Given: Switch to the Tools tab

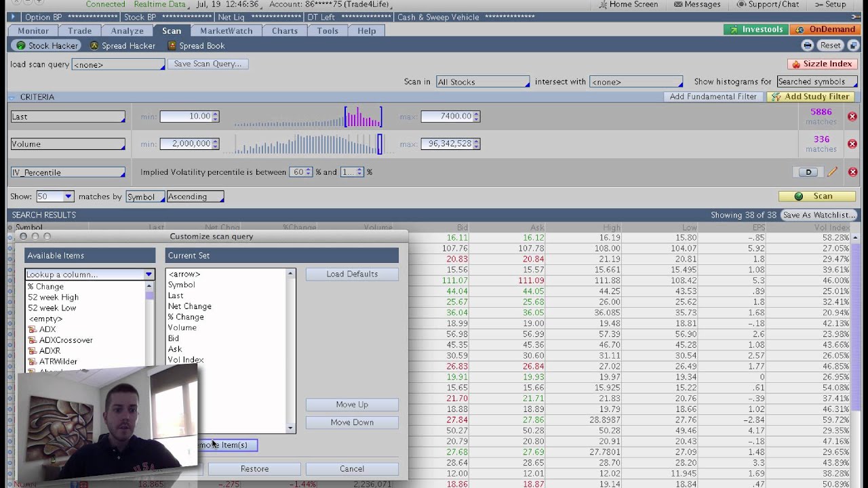Looking at the screenshot, I should pyautogui.click(x=328, y=30).
